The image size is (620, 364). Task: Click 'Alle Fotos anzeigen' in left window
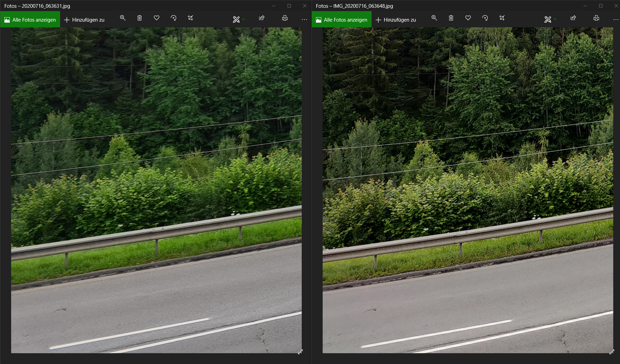tap(30, 20)
